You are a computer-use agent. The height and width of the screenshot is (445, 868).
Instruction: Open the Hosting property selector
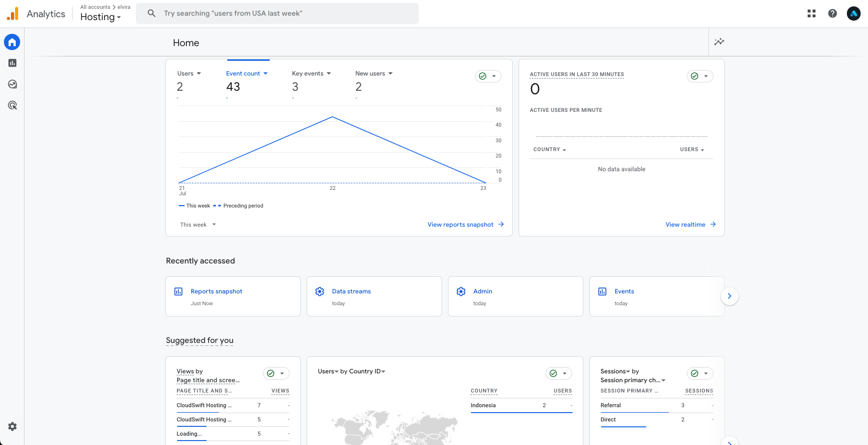101,17
